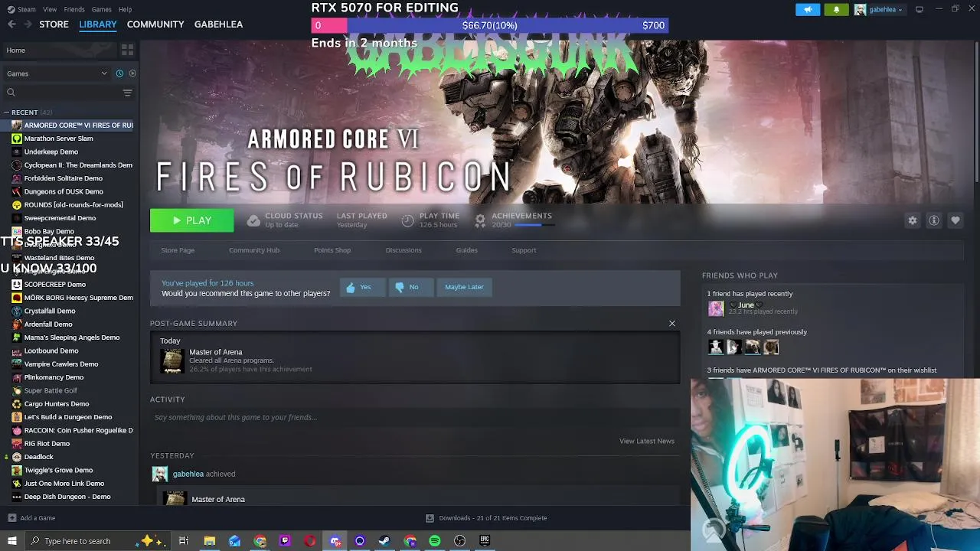This screenshot has width=980, height=551.
Task: Open the Guides link
Action: pyautogui.click(x=466, y=250)
